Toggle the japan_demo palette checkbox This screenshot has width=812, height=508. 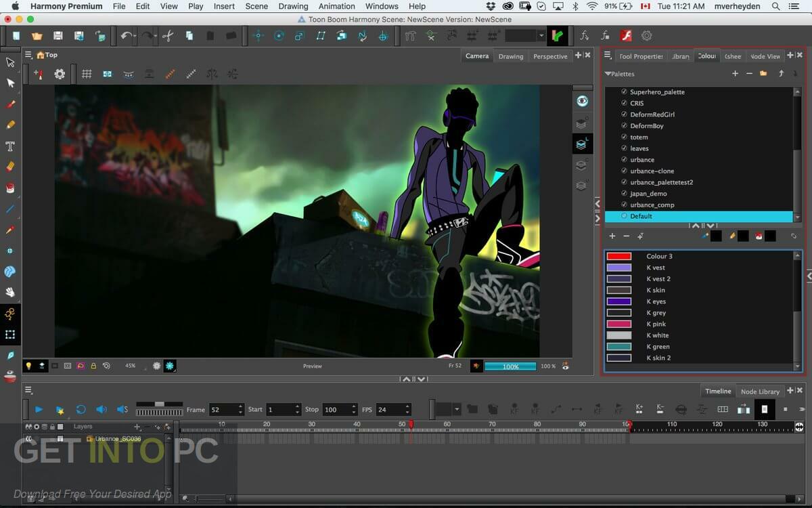click(x=624, y=193)
